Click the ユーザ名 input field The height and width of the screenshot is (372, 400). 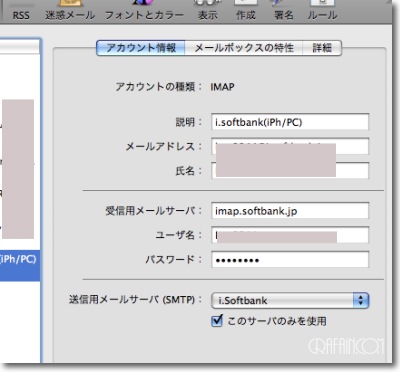290,235
